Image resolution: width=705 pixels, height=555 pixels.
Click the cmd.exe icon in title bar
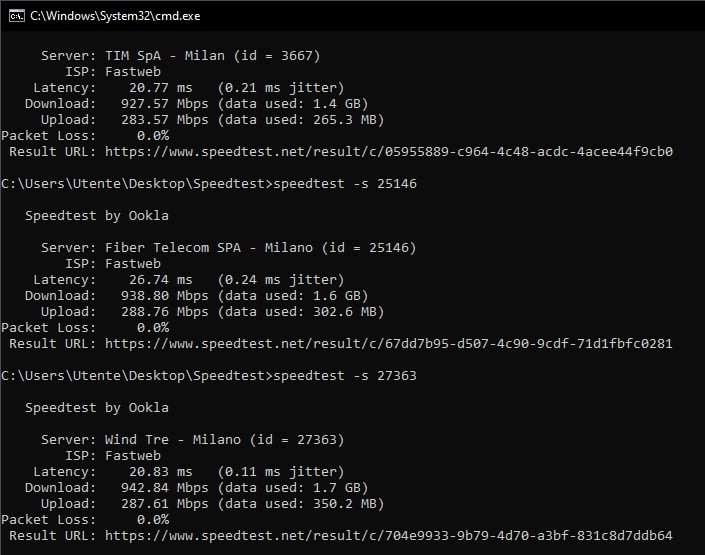click(x=14, y=15)
